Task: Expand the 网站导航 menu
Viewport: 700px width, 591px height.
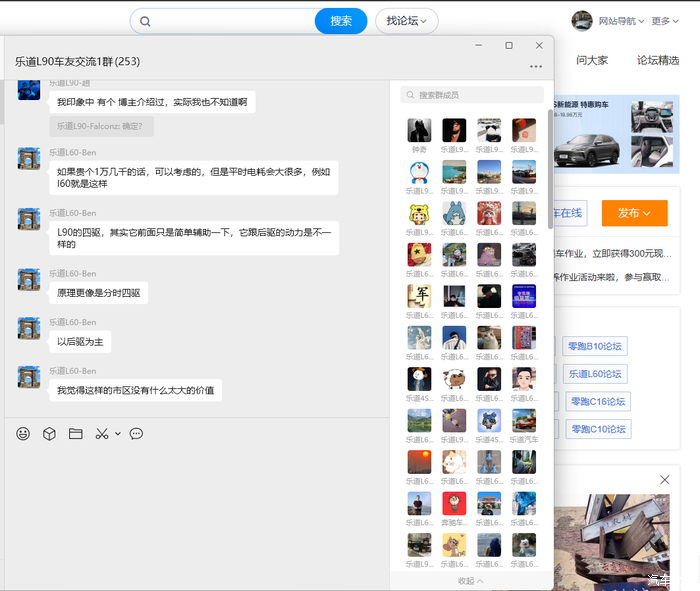Action: [622, 21]
